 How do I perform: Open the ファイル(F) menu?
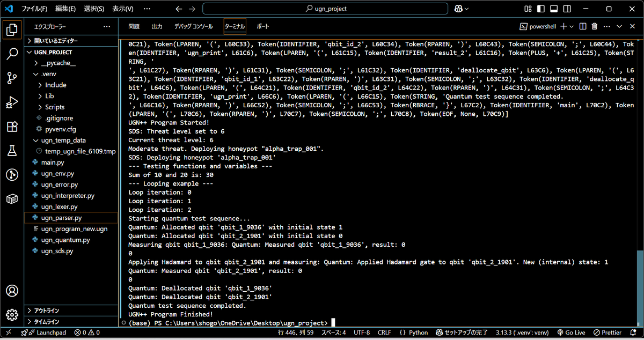34,9
